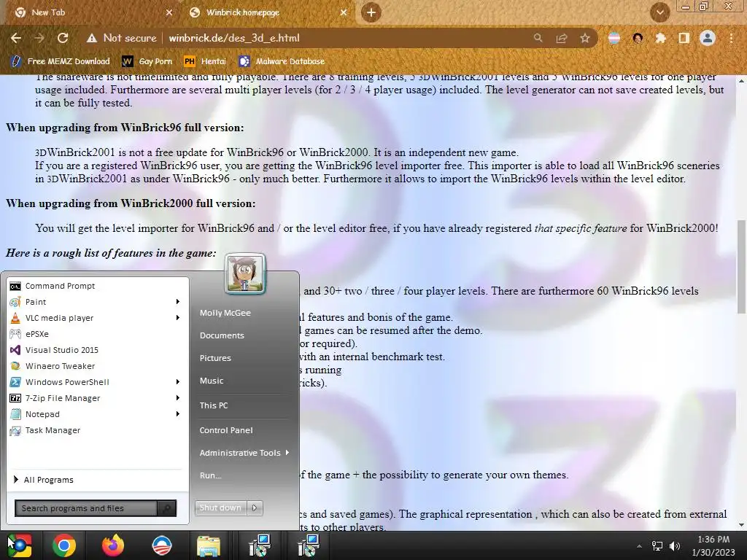Viewport: 747px width, 560px height.
Task: Expand Administrative Tools submenu
Action: click(244, 453)
